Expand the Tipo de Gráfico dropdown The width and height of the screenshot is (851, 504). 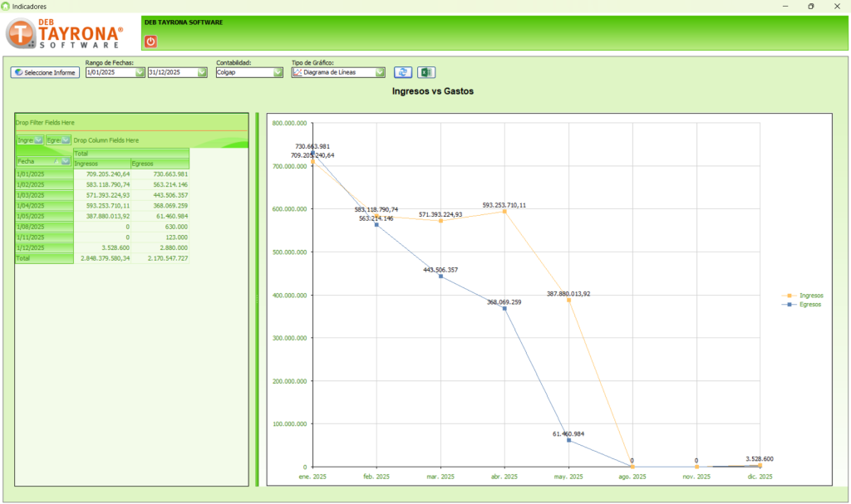point(380,73)
